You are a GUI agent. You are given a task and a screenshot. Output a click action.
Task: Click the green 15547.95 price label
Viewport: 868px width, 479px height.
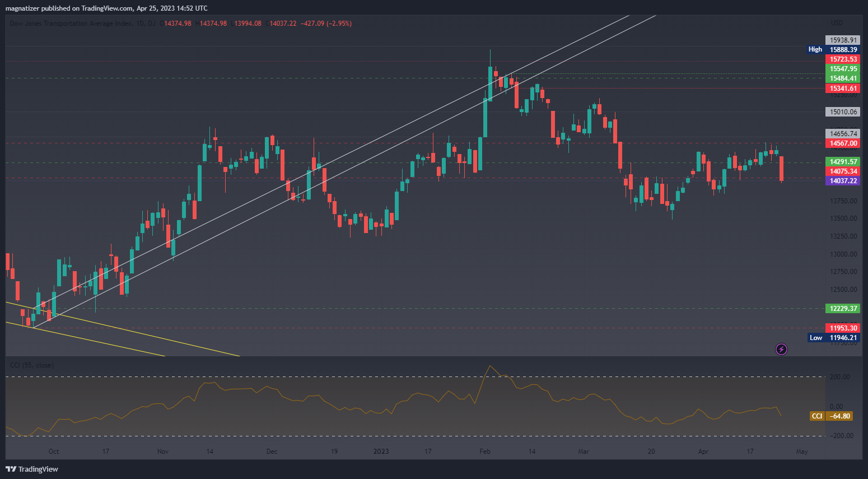(843, 69)
